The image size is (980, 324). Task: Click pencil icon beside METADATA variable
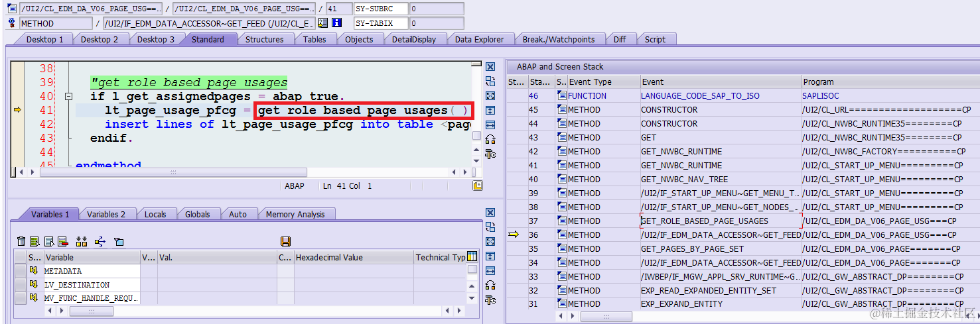34,271
